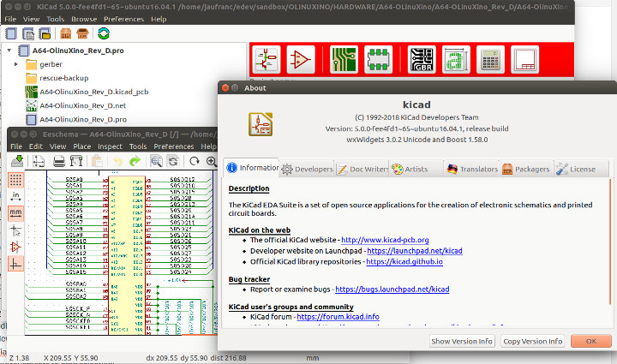The image size is (617, 364).
Task: Click green Redo arrow in Eeschema toolbar
Action: (x=135, y=161)
